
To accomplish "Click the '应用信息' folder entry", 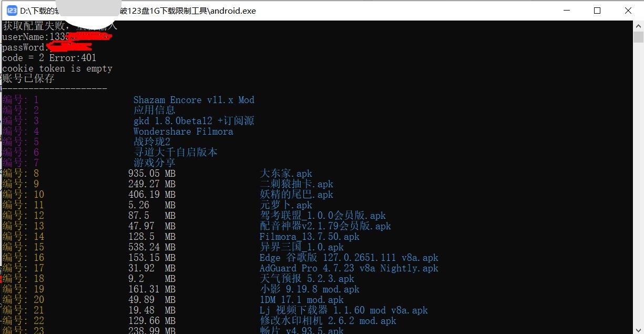I will click(x=155, y=110).
